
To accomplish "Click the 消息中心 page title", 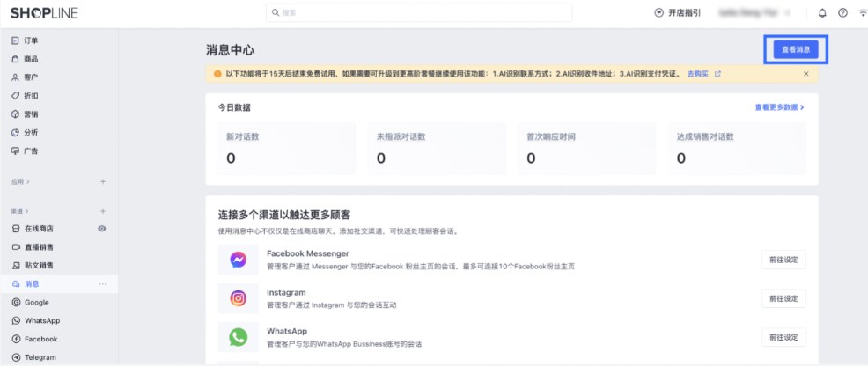I will [x=230, y=50].
